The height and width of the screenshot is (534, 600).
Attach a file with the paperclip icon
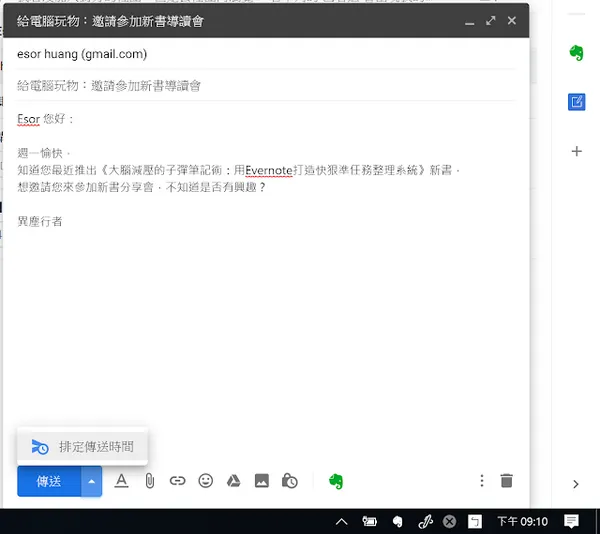coord(149,481)
